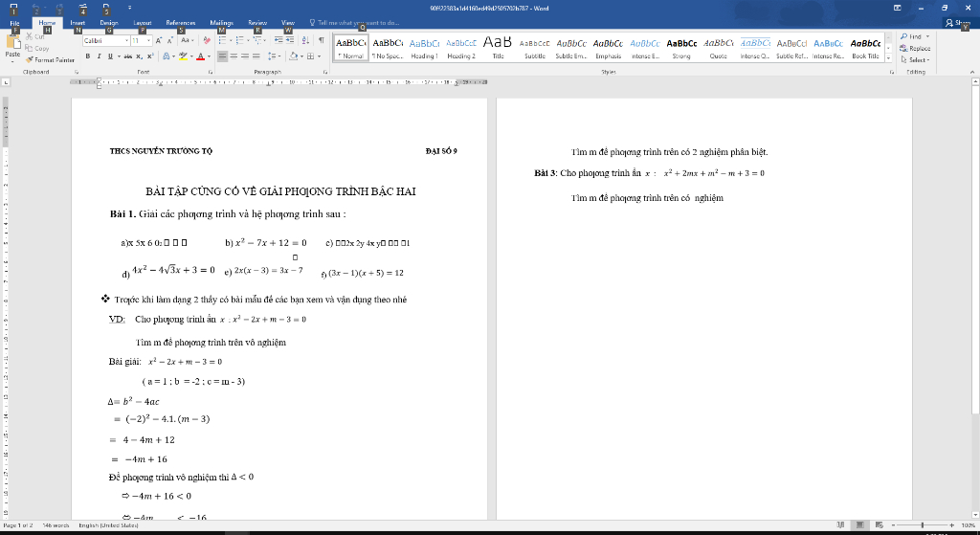Increase font size with Grow Font icon
Image resolution: width=980 pixels, height=535 pixels.
(159, 40)
